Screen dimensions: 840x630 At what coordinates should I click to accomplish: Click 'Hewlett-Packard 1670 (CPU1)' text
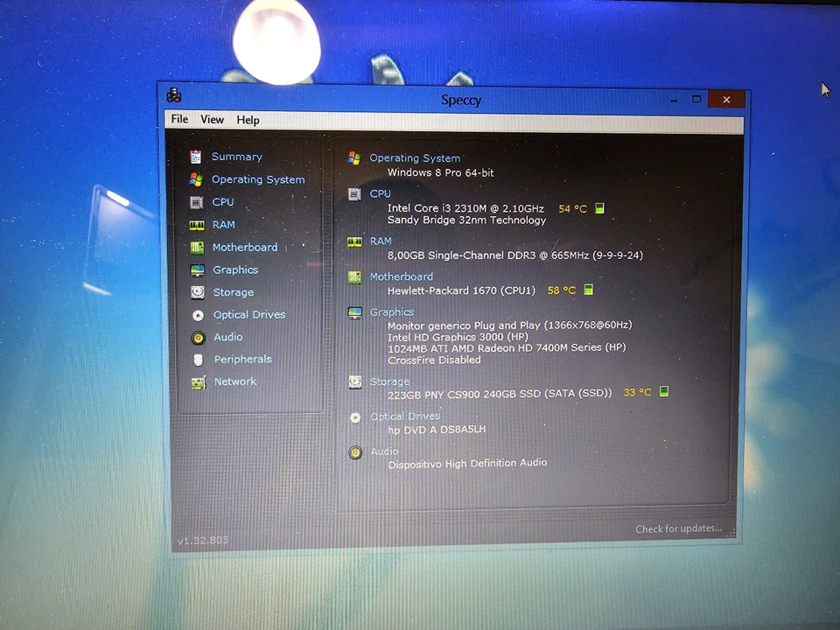[x=461, y=290]
